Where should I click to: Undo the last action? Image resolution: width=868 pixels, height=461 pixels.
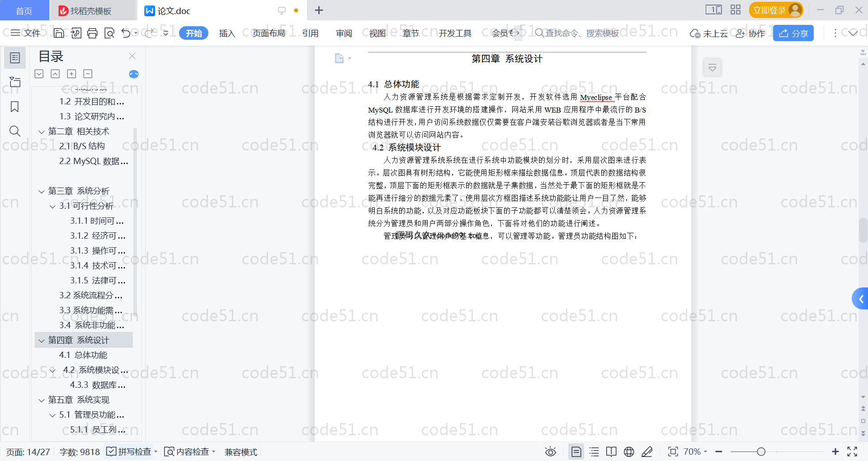click(126, 33)
